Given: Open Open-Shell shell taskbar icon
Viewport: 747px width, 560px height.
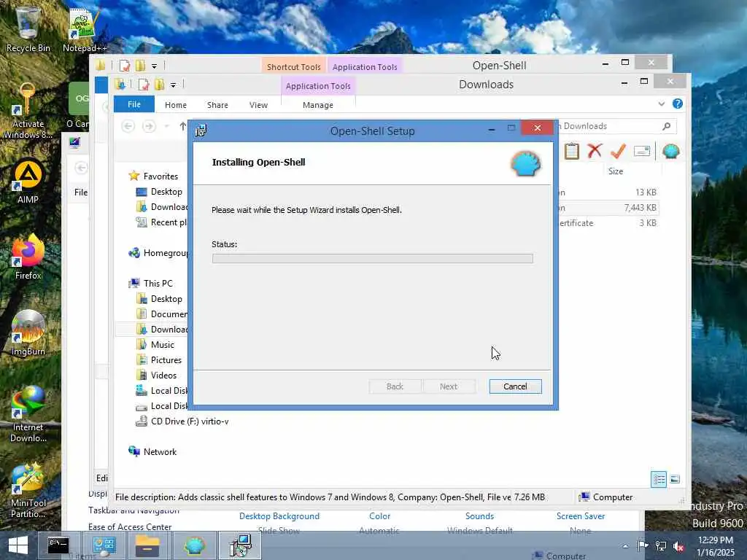Looking at the screenshot, I should [194, 545].
